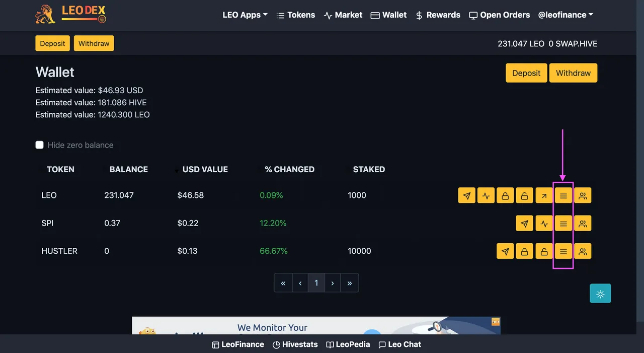Click the BALANCE column header
The image size is (644, 353).
coord(129,170)
